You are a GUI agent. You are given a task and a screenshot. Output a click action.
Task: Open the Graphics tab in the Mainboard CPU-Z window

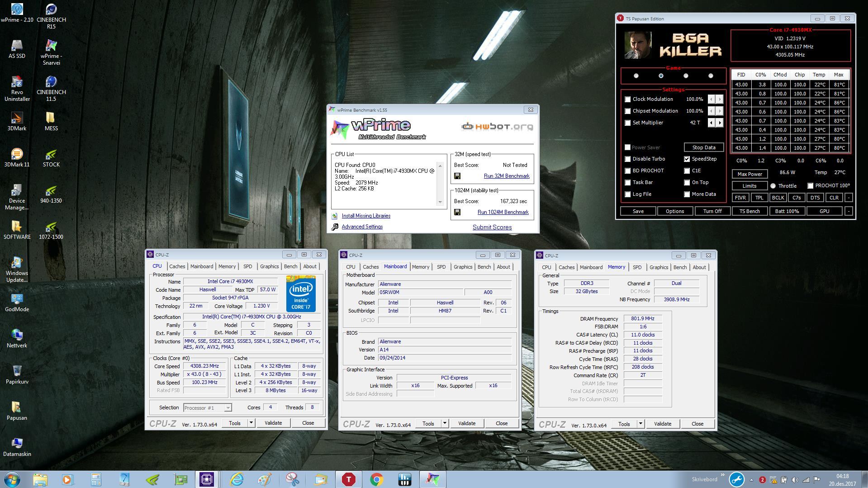[463, 267]
